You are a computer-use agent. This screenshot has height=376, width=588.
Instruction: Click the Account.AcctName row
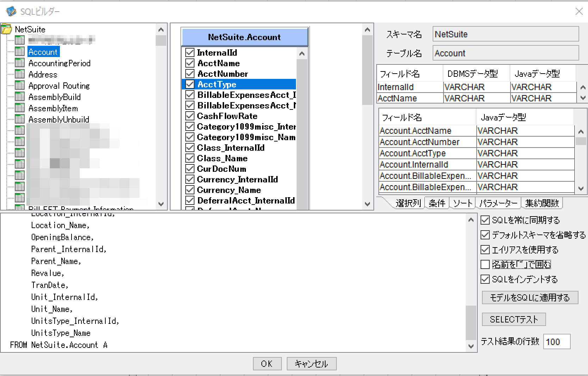coord(477,131)
